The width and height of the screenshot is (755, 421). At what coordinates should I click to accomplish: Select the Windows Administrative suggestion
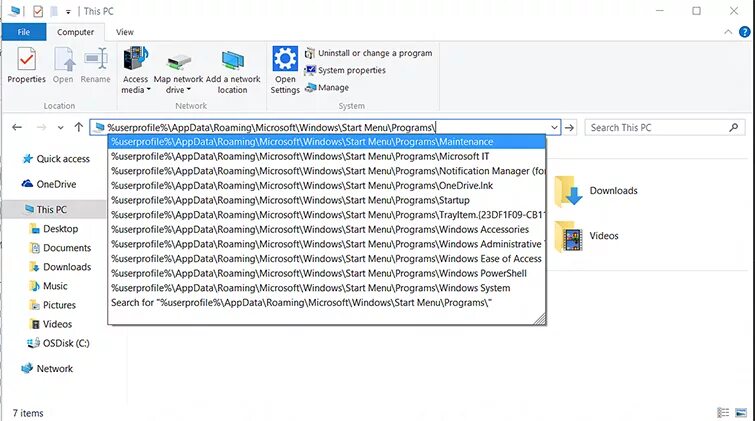tap(327, 244)
